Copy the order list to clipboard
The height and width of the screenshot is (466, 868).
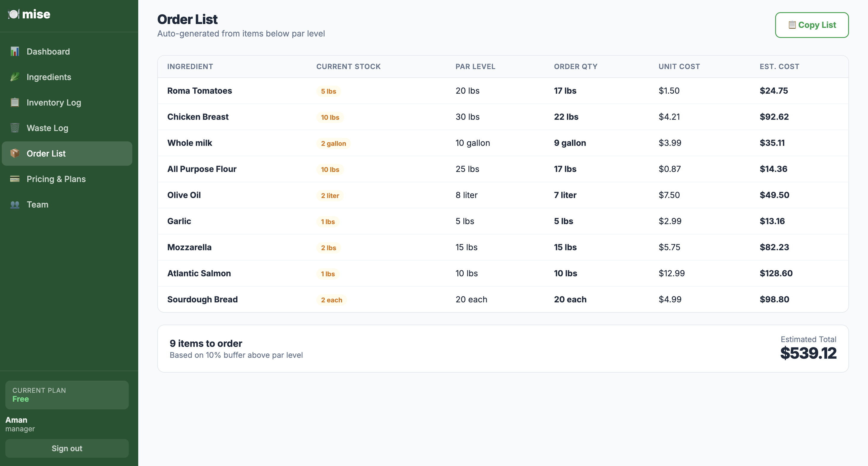click(x=812, y=25)
